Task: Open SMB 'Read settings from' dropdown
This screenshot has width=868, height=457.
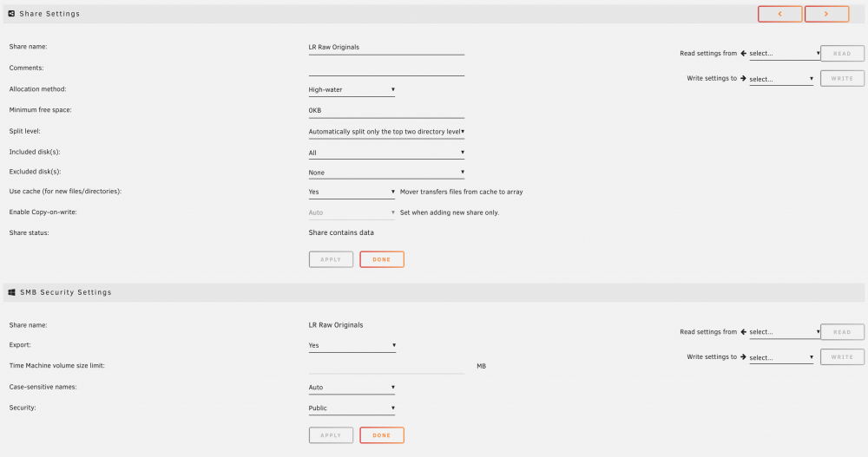Action: point(785,332)
